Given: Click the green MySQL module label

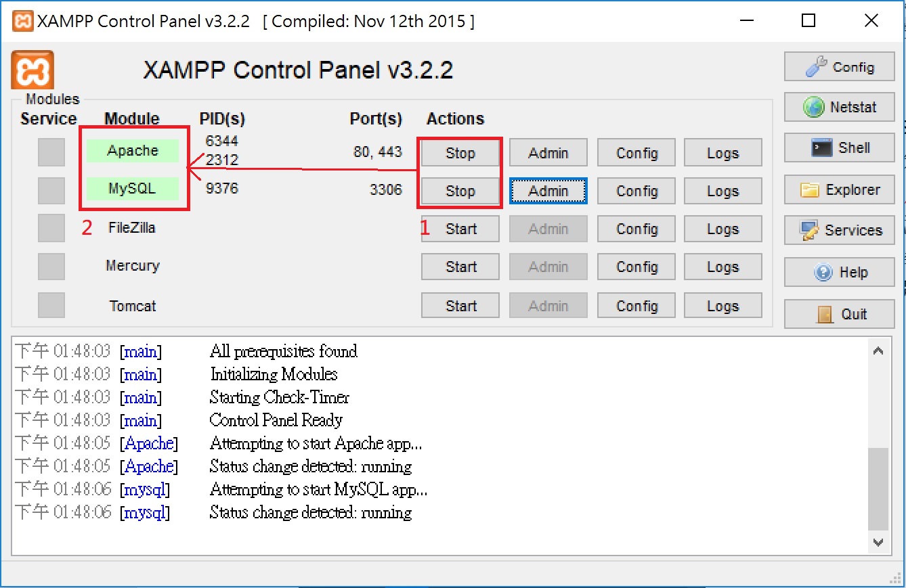Looking at the screenshot, I should coord(133,189).
